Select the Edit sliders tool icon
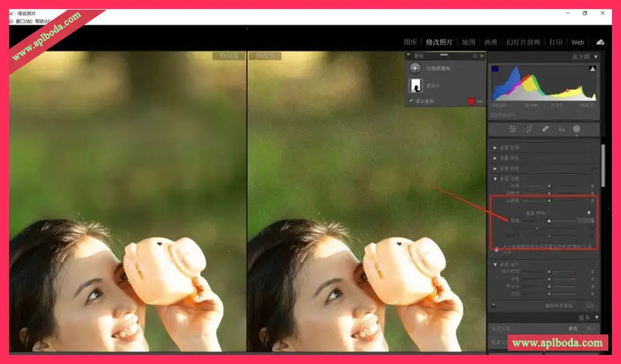 [x=512, y=129]
